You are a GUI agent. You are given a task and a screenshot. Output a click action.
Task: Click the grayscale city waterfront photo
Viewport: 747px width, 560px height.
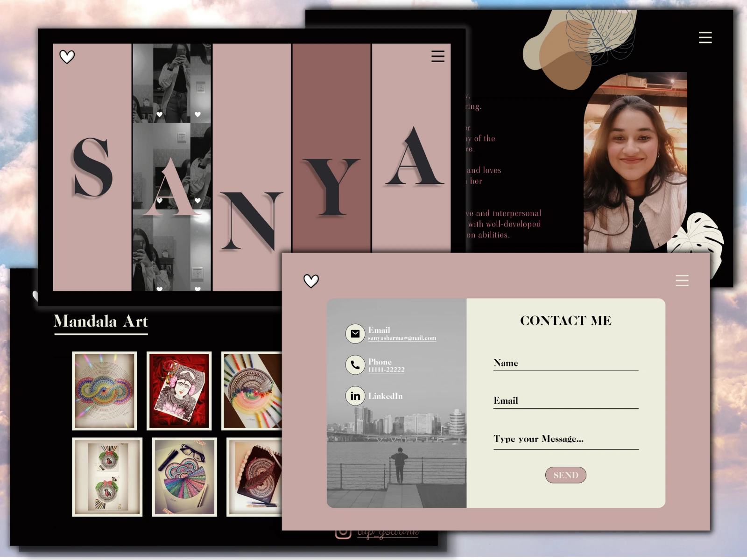[x=397, y=403]
